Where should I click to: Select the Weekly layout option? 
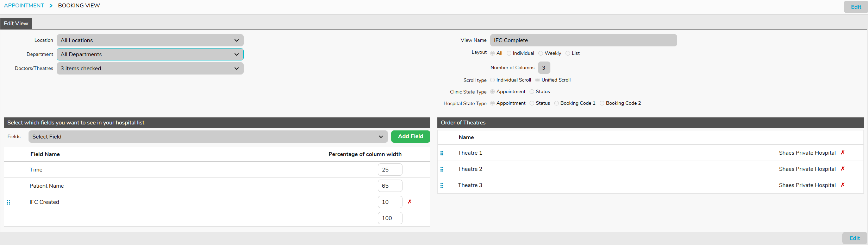pos(541,53)
